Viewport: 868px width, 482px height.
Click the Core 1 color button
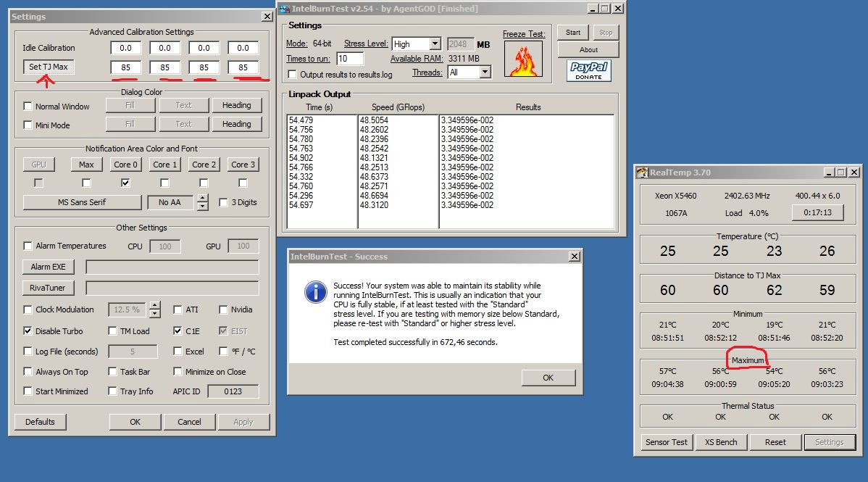[165, 165]
